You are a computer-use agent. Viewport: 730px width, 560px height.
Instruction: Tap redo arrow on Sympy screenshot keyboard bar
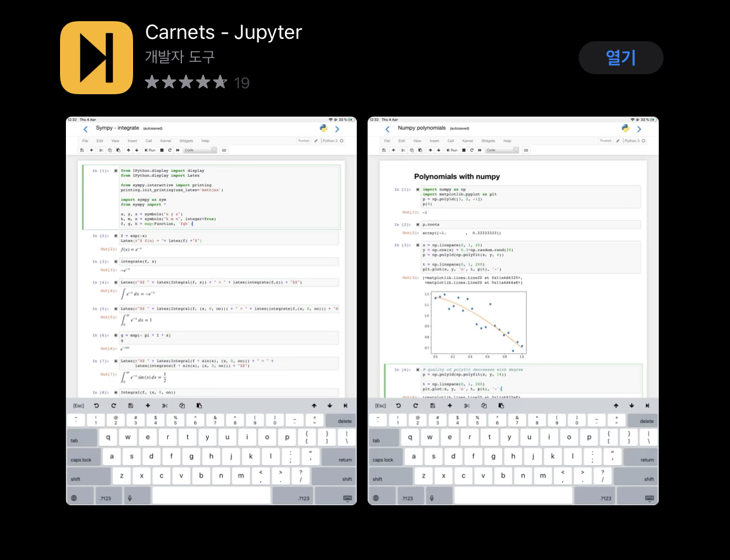(113, 406)
